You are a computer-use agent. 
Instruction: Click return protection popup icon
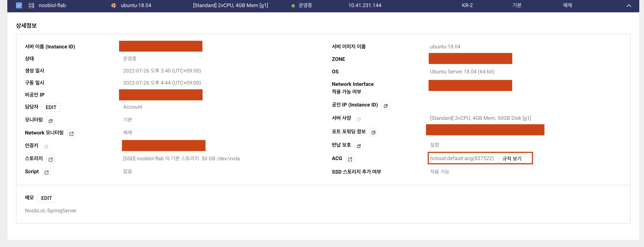pos(359,146)
